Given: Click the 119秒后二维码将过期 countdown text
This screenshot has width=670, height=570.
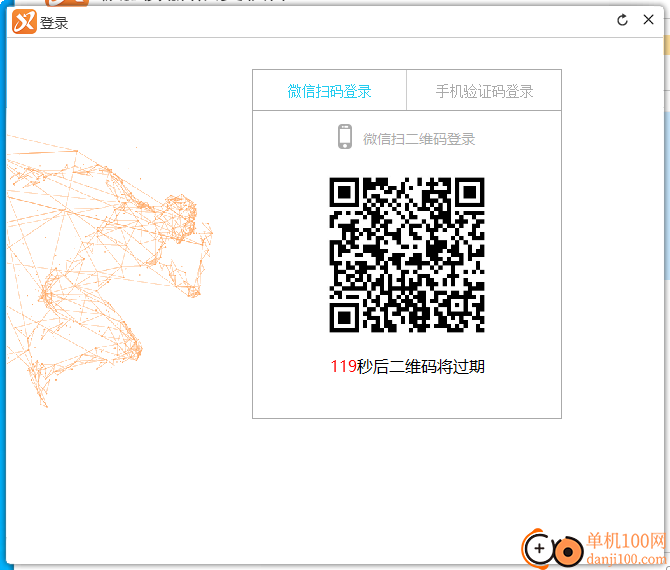Looking at the screenshot, I should [408, 367].
